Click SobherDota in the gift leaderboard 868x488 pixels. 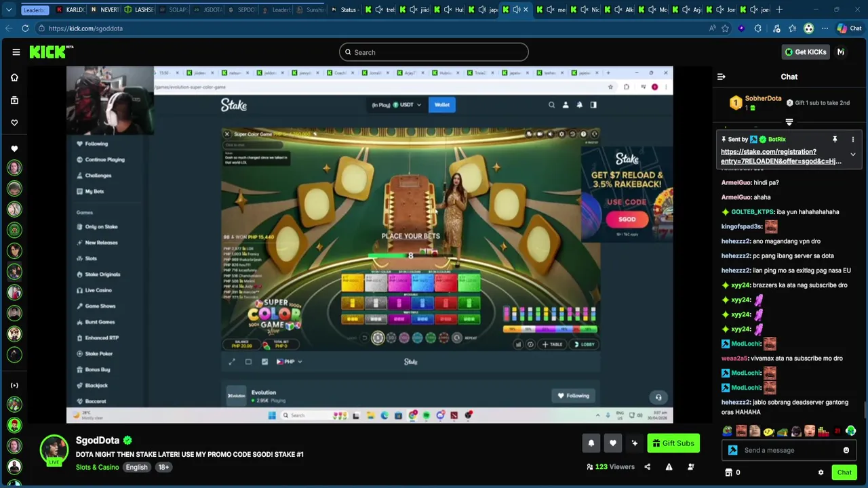[x=764, y=98]
